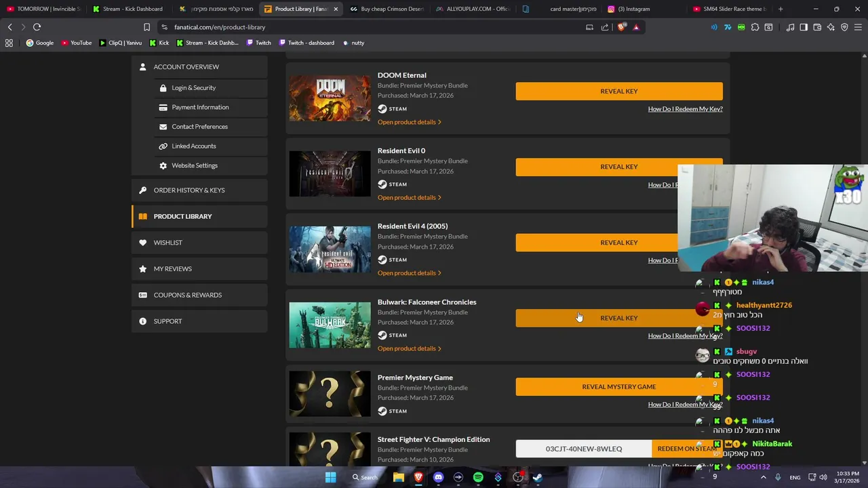Image resolution: width=868 pixels, height=488 pixels.
Task: Open Discord from the taskbar
Action: 438,477
